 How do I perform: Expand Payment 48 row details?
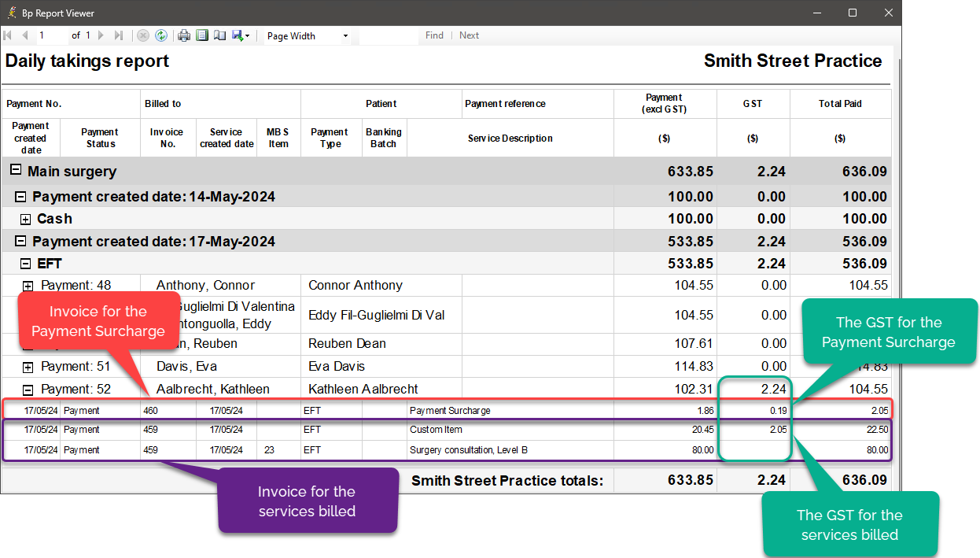(28, 286)
